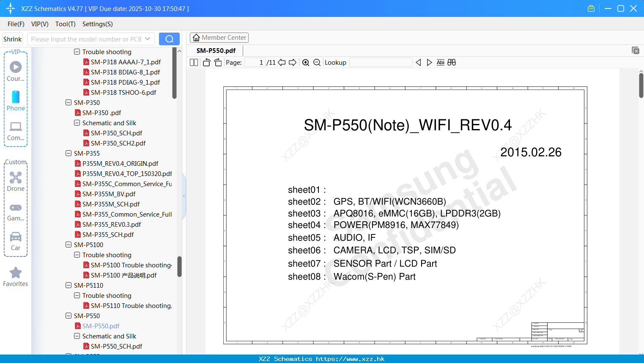Open SM-P355_SCH.pdf

tap(108, 234)
